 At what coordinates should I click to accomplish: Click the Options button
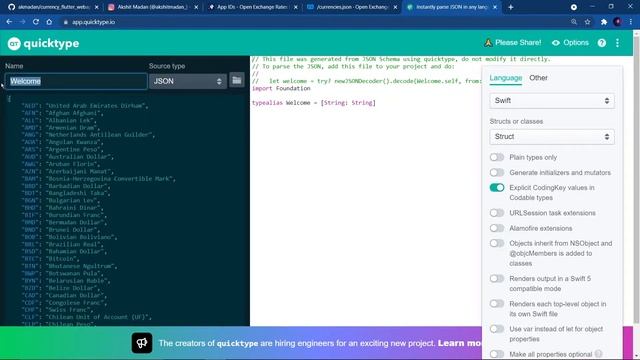570,43
